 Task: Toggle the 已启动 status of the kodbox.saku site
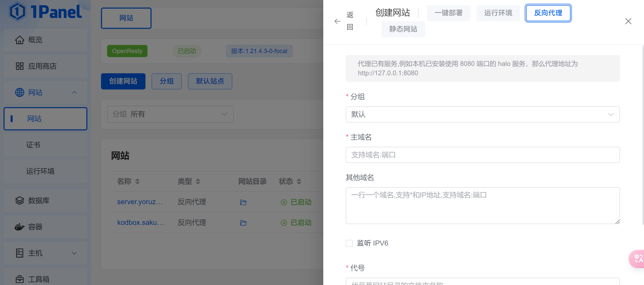(x=296, y=223)
